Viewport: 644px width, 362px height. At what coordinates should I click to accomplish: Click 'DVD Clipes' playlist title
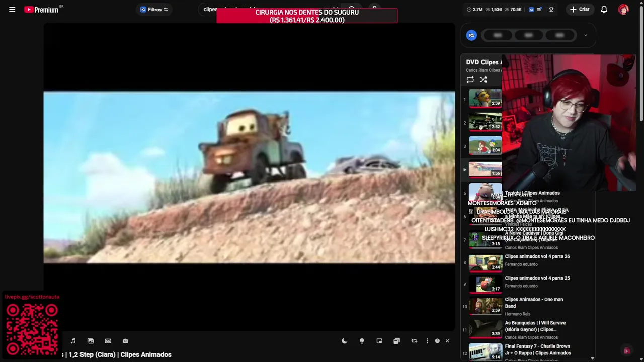(484, 62)
